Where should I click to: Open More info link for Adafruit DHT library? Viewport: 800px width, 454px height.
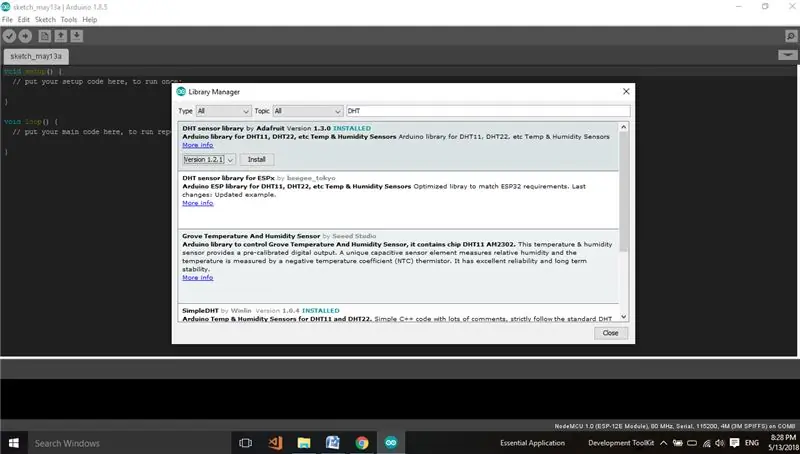197,145
